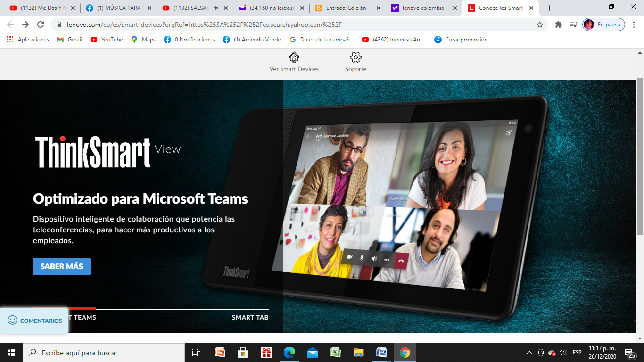
Task: Open the Arriendo Vendo bookmark
Action: [252, 40]
